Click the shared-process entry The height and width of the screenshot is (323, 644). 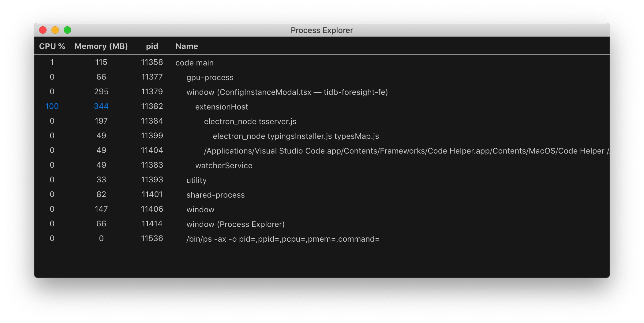click(x=215, y=195)
